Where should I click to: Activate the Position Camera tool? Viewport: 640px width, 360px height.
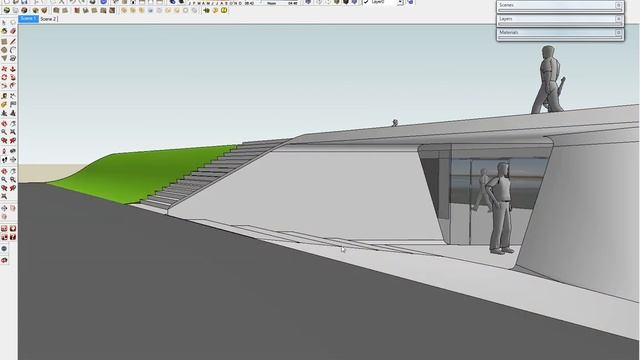(x=4, y=152)
